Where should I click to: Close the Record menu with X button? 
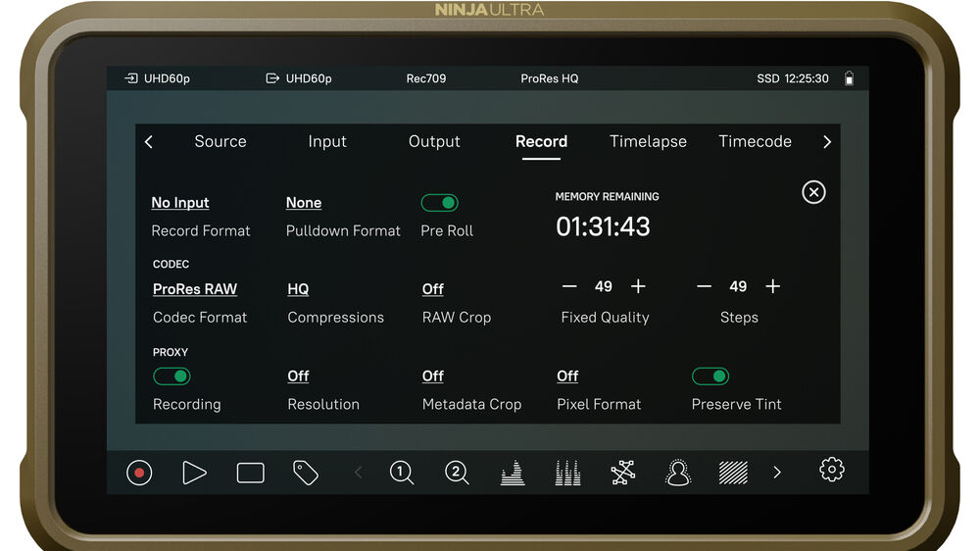813,192
